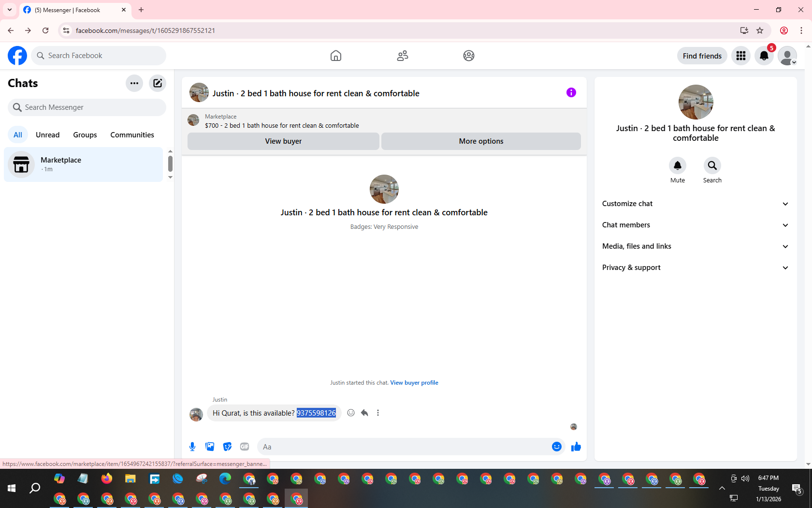This screenshot has width=812, height=508.
Task: Open Windows action center notifications
Action: click(x=797, y=489)
